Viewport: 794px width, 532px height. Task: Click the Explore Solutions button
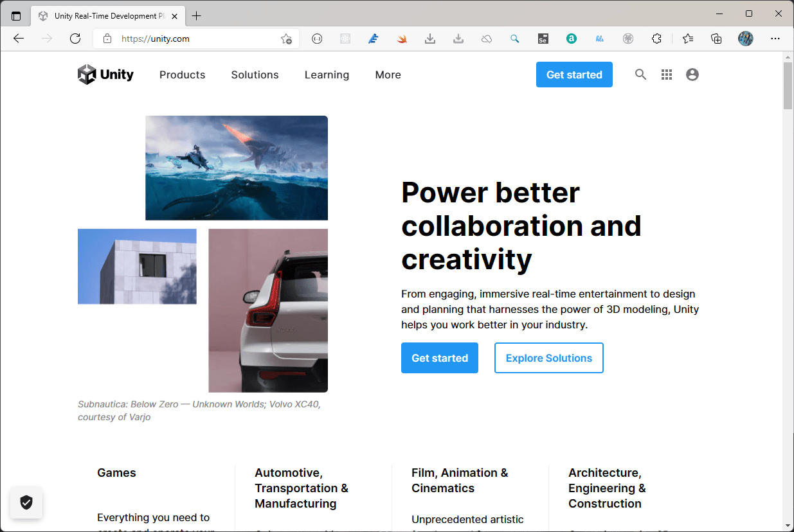point(548,358)
